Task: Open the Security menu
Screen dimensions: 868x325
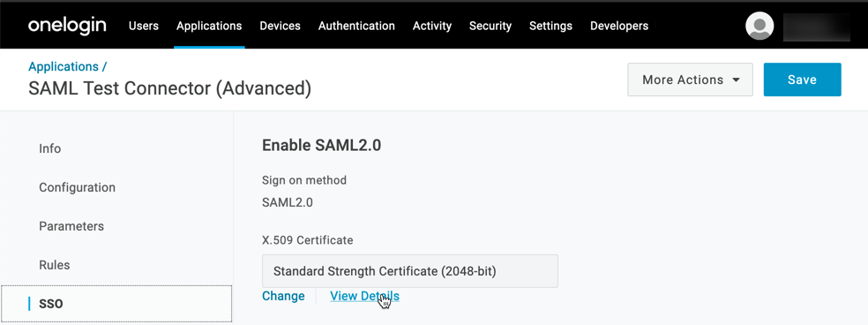Action: pos(490,26)
